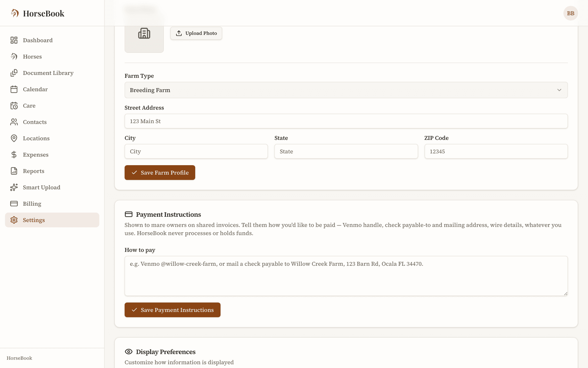Click the Dashboard grid icon
Image resolution: width=588 pixels, height=368 pixels.
tap(14, 40)
